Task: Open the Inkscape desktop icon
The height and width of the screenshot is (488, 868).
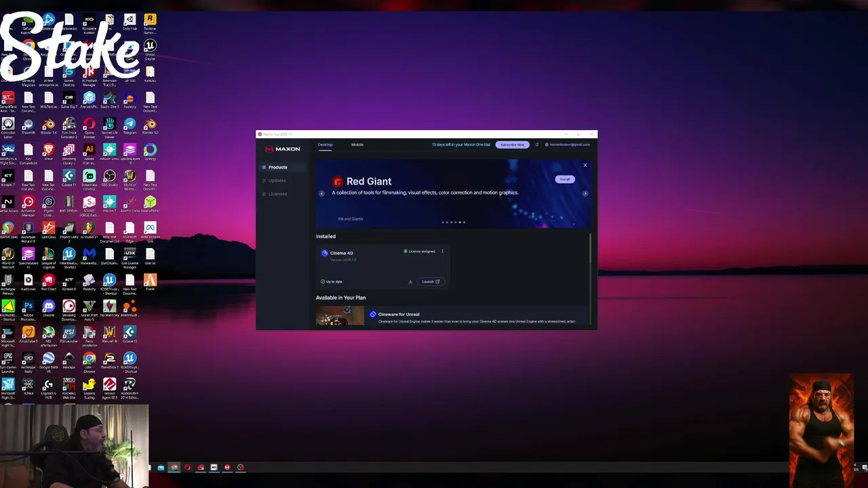Action: point(68,361)
